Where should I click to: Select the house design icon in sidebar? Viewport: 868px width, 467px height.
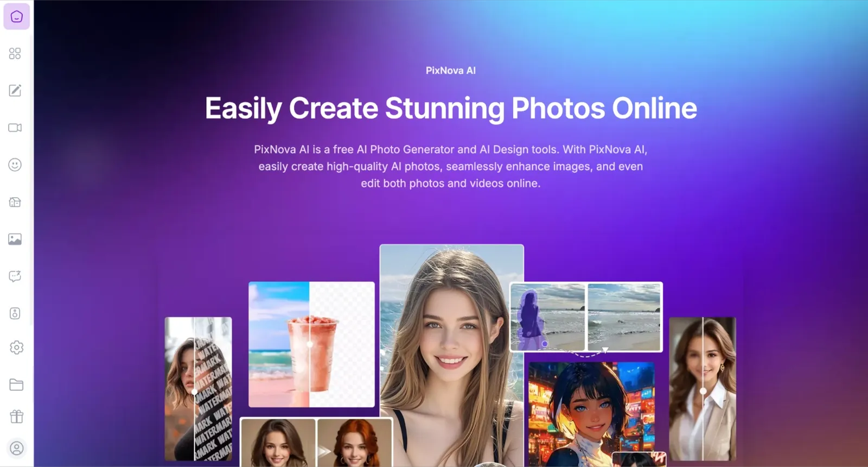click(15, 202)
